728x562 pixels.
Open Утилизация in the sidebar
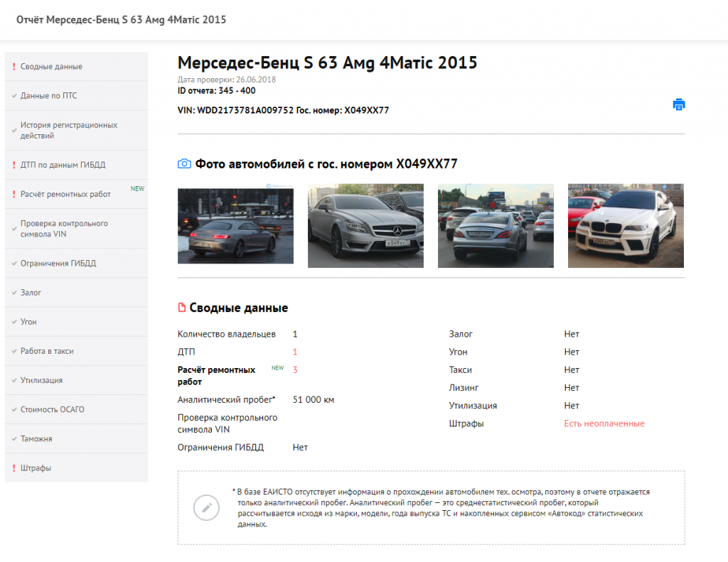pos(76,380)
